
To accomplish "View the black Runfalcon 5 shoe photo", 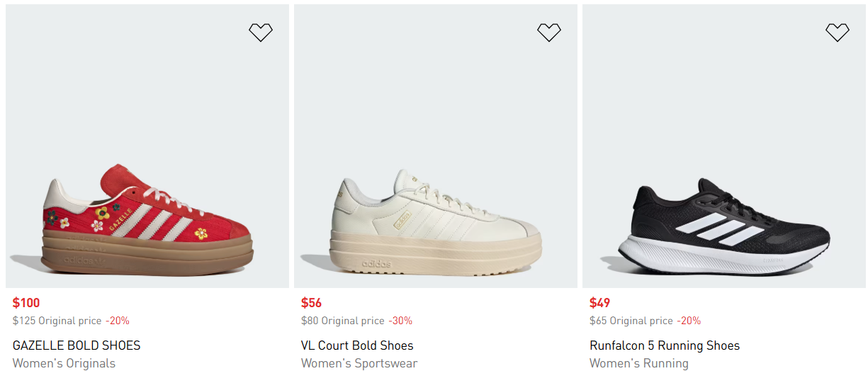I will click(x=723, y=227).
